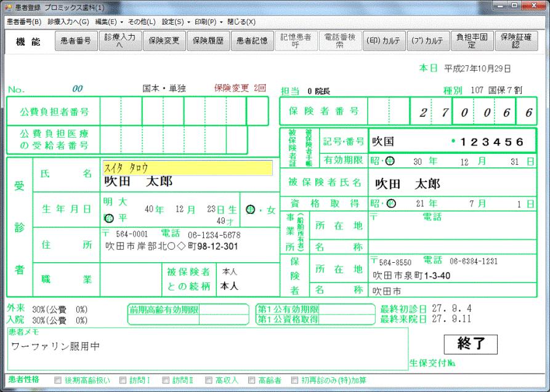Click the 保険証確認 button

point(516,41)
